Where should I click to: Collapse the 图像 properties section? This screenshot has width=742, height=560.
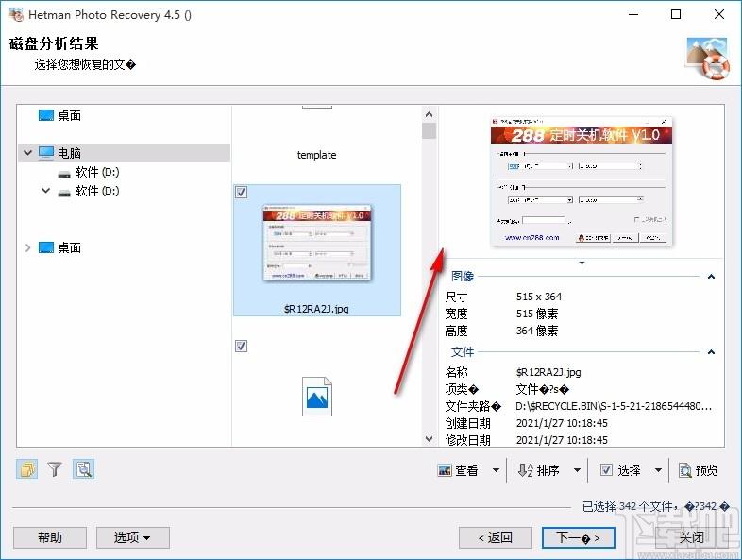tap(711, 277)
